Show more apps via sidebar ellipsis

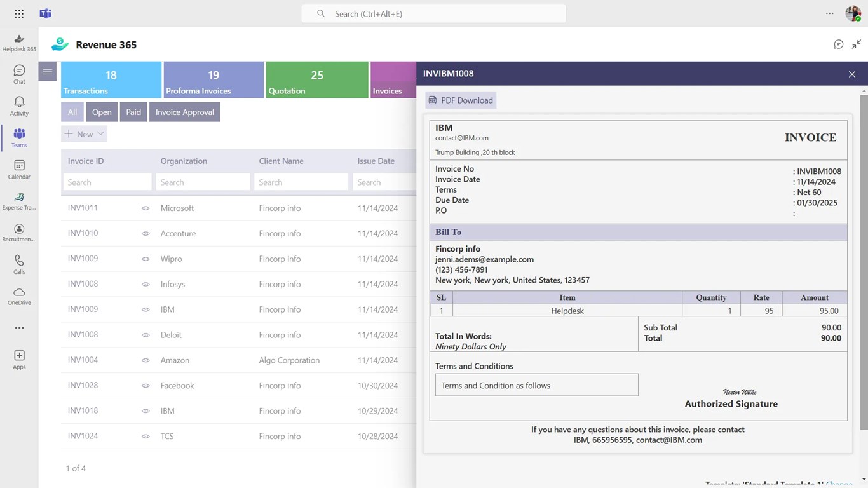click(19, 328)
